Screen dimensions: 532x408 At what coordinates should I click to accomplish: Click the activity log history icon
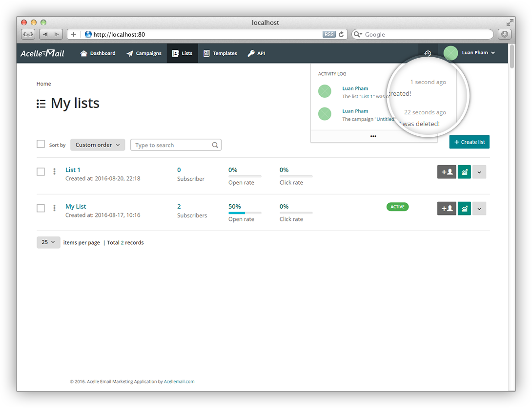pos(428,53)
